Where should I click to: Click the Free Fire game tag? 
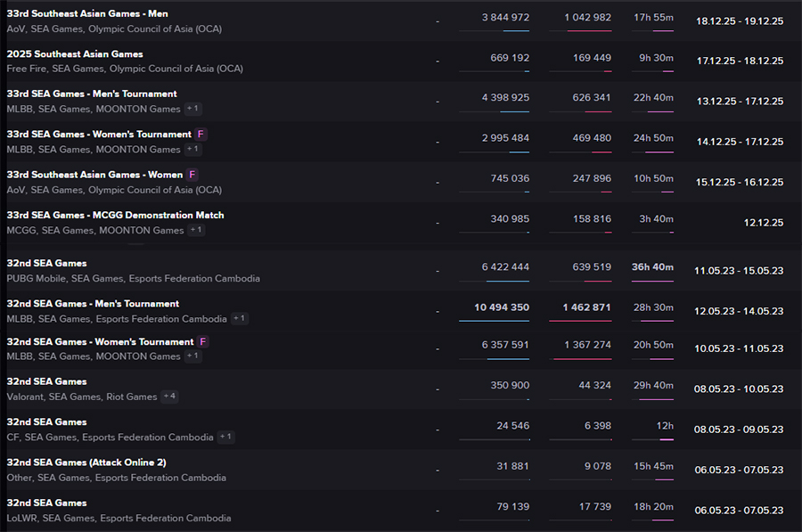[x=25, y=69]
